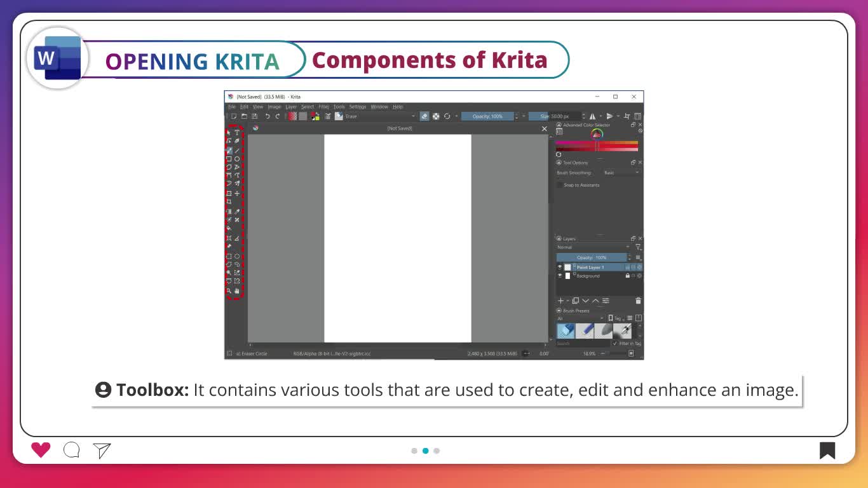Duplicate layer icon in Layers panel
Screen dimensions: 868x488
tap(576, 301)
